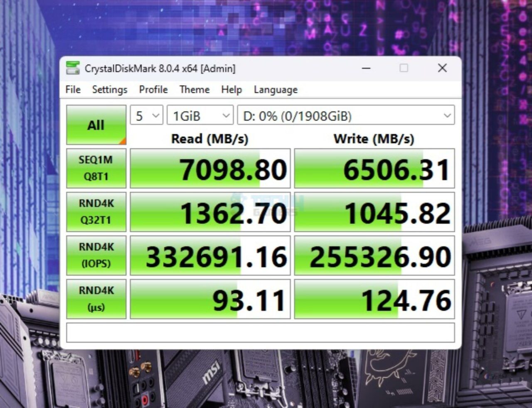Open the test count dropdown showing 5

point(146,116)
